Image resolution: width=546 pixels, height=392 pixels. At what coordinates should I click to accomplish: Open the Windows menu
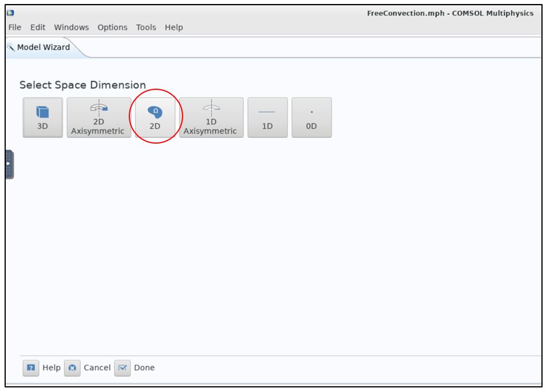[x=72, y=27]
